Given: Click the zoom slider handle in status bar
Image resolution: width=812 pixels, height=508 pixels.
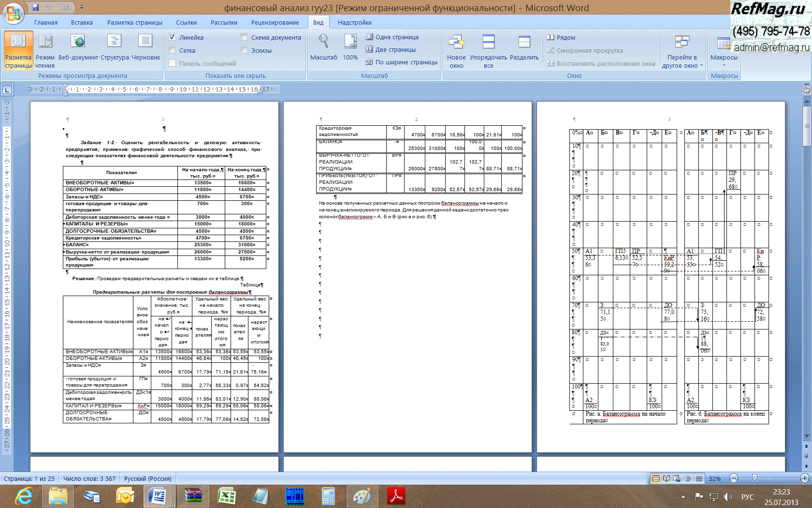Looking at the screenshot, I should pos(754,478).
